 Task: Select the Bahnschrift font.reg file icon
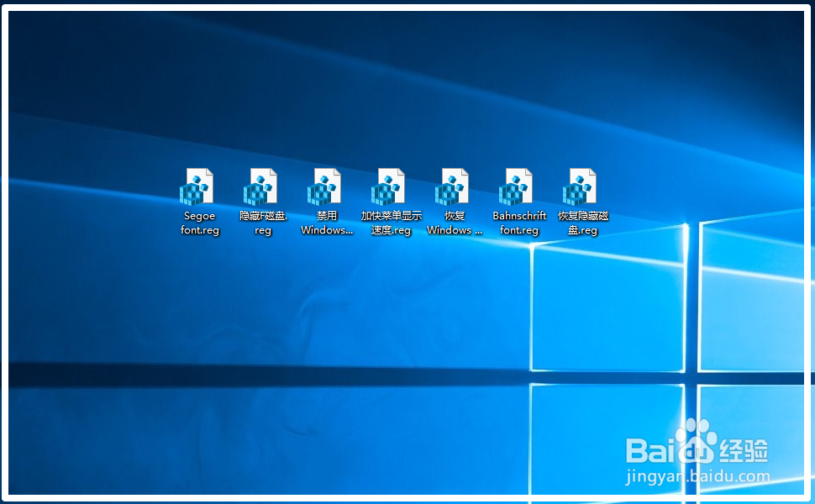(516, 186)
